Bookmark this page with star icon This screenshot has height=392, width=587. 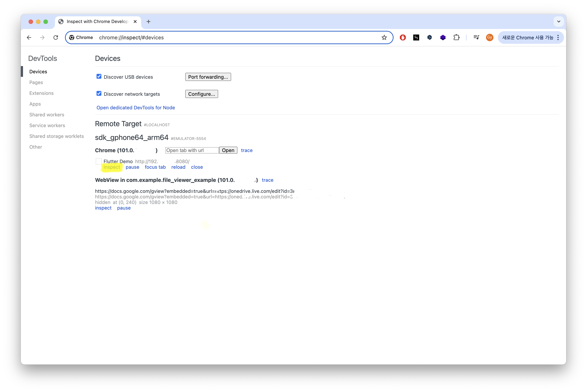(384, 37)
